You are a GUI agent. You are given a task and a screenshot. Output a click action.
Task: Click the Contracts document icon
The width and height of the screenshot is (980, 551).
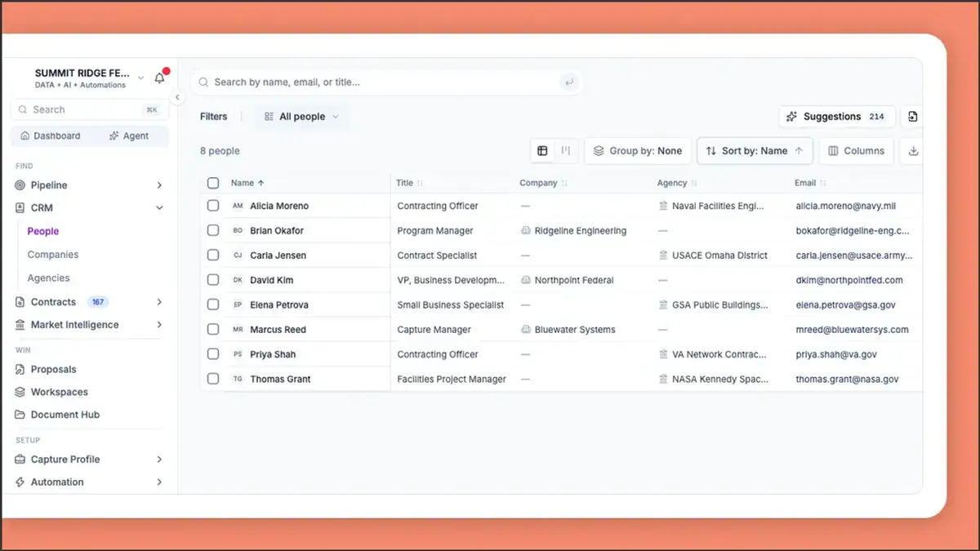click(21, 302)
